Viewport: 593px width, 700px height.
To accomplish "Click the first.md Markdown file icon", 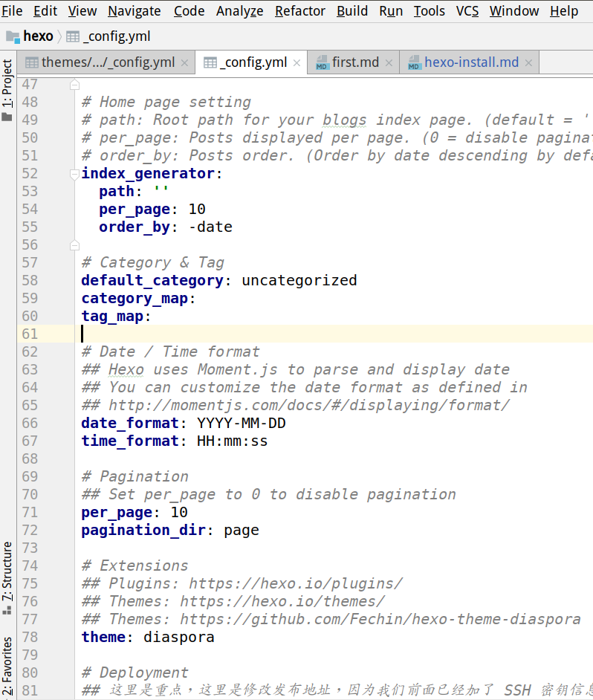I will point(322,63).
